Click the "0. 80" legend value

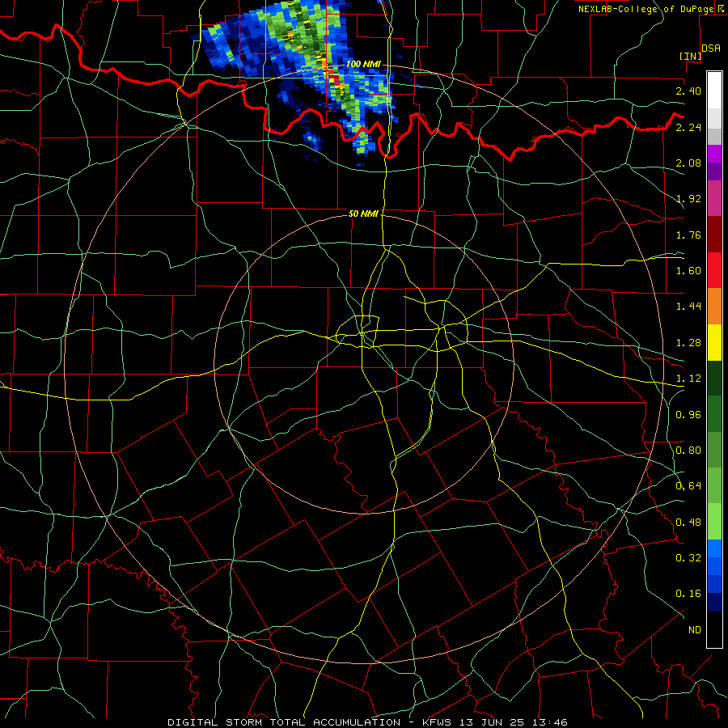pos(688,451)
